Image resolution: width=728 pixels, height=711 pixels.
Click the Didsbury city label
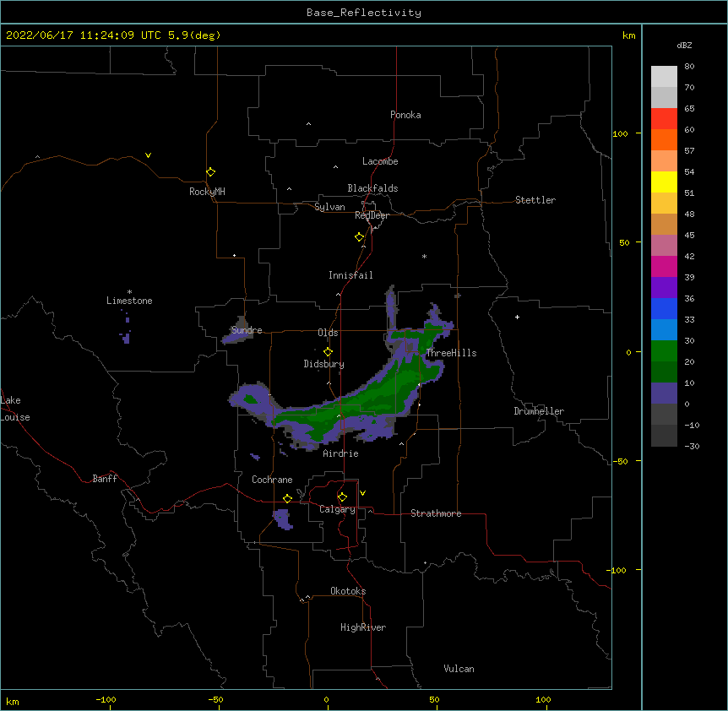[x=324, y=364]
